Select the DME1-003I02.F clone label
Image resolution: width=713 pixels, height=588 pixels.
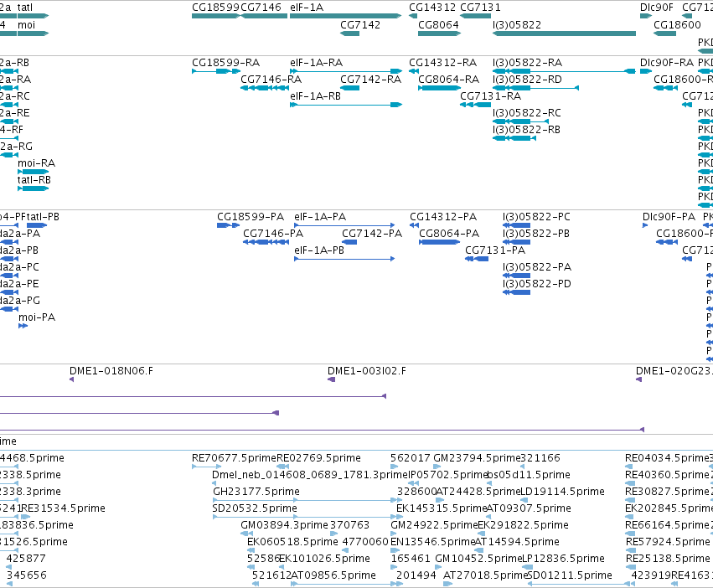pos(367,370)
